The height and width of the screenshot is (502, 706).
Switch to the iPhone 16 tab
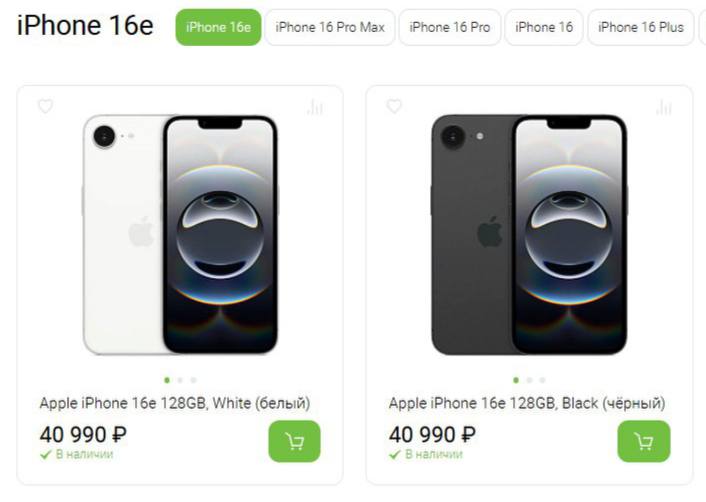[544, 27]
